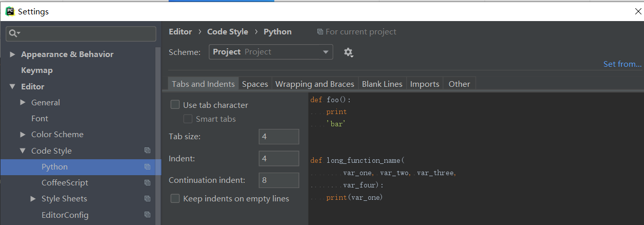Focus the settings search field
Screen dimensions: 644x225
[x=81, y=34]
